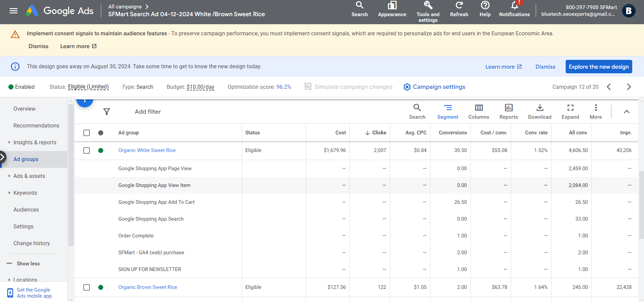This screenshot has height=302, width=644.
Task: Toggle status dot for Organic White Sweet Rice
Action: pyautogui.click(x=101, y=150)
